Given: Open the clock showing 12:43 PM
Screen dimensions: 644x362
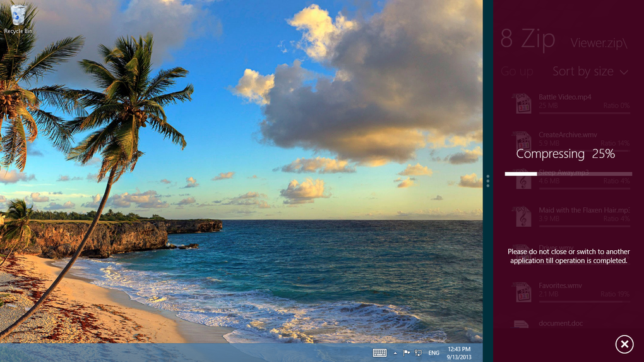Looking at the screenshot, I should point(459,353).
